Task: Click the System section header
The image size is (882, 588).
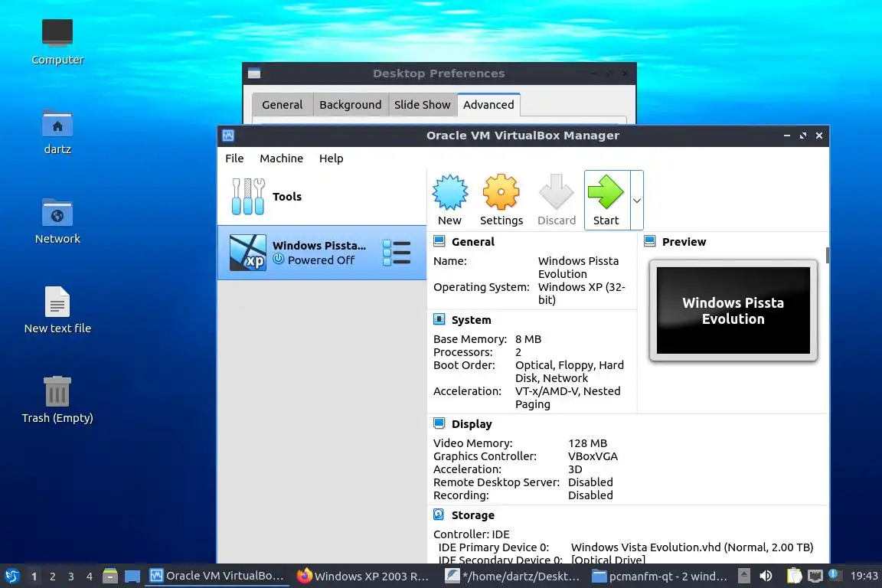Action: pos(471,320)
